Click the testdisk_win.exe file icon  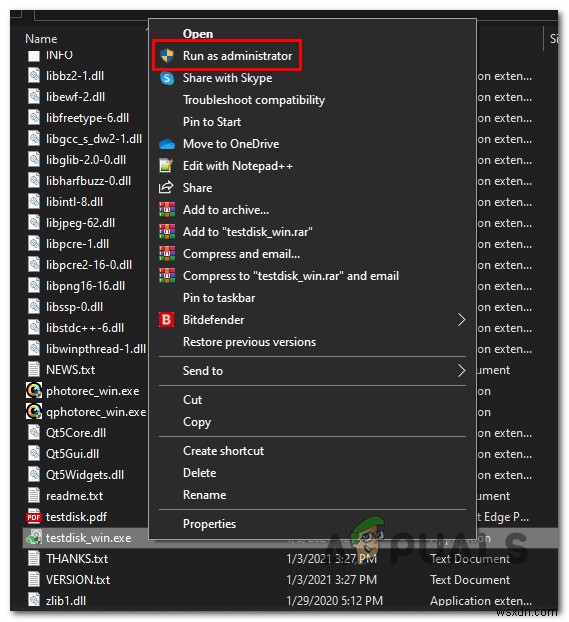[x=34, y=538]
